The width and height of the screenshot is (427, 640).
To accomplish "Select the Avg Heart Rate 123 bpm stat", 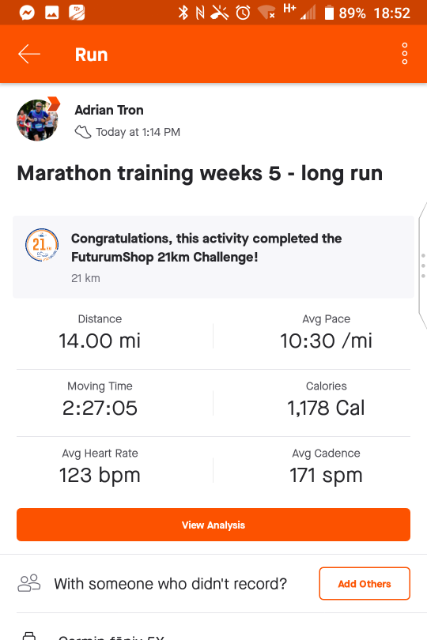I will (x=100, y=467).
